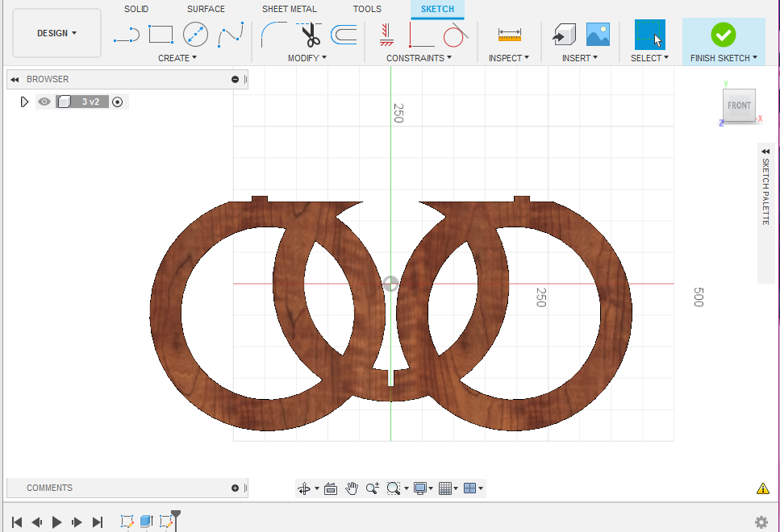Select the Fillet tool
Image resolution: width=780 pixels, height=532 pixels.
tap(273, 35)
